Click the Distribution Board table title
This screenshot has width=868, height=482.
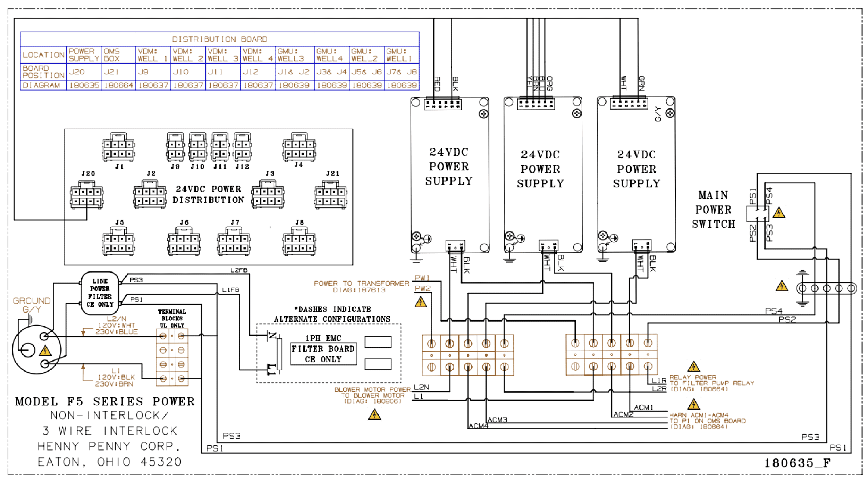pyautogui.click(x=220, y=39)
